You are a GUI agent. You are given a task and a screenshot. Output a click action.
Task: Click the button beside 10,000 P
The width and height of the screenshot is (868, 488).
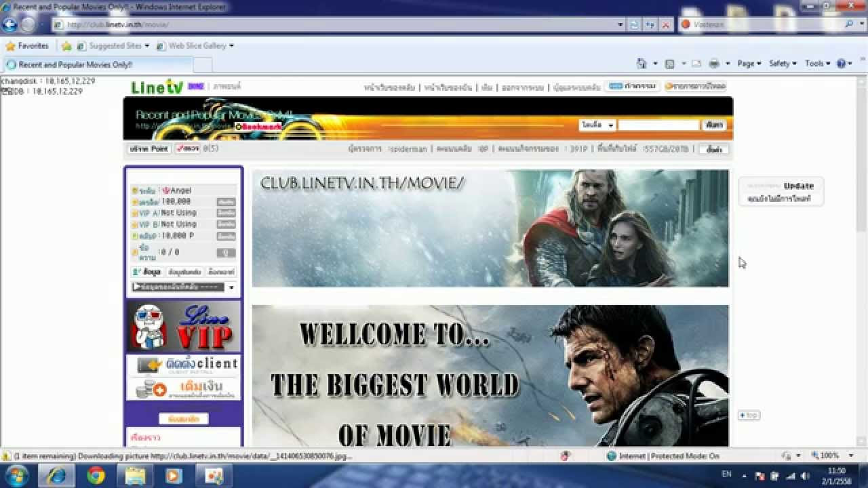(226, 236)
